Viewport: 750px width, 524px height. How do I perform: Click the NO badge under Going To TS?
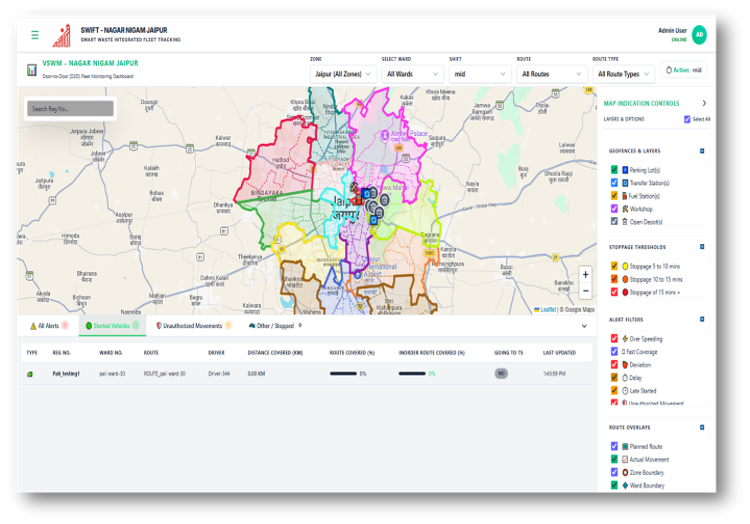pyautogui.click(x=501, y=373)
